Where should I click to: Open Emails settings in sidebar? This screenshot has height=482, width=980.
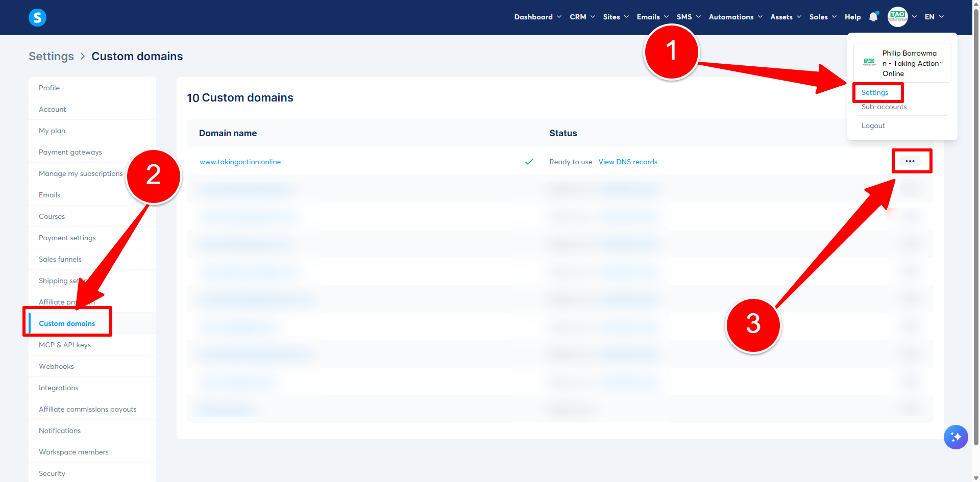point(92,195)
